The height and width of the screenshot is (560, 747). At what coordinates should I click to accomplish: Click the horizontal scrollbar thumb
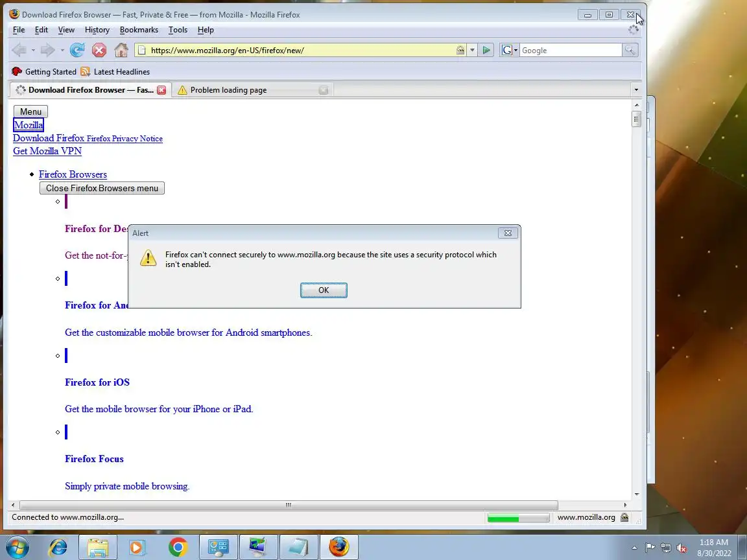289,505
